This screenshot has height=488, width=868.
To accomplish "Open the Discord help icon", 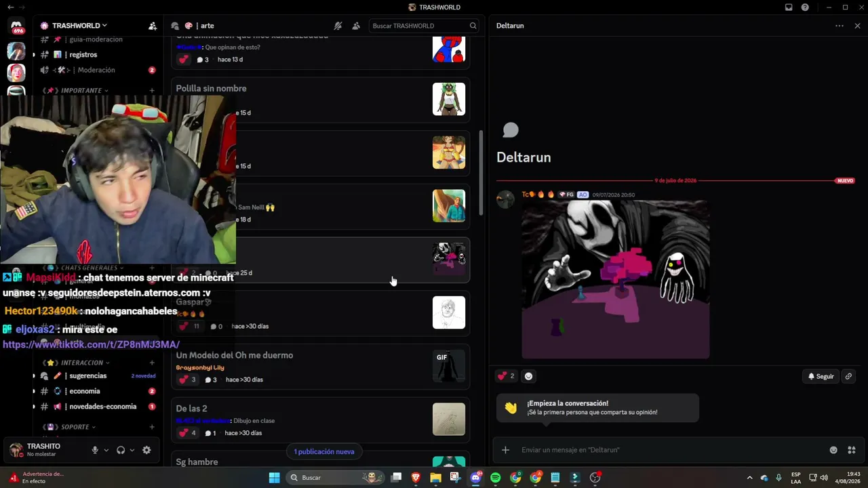I will 805,7.
